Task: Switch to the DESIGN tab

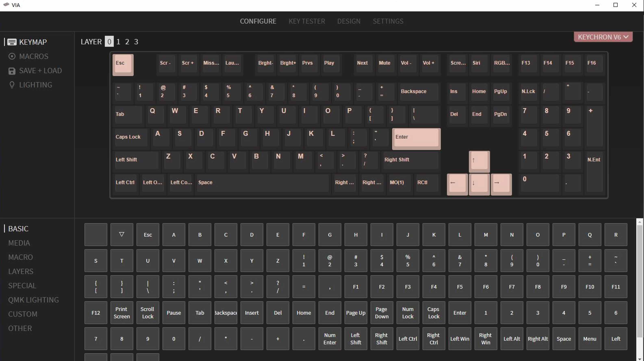Action: [x=349, y=21]
